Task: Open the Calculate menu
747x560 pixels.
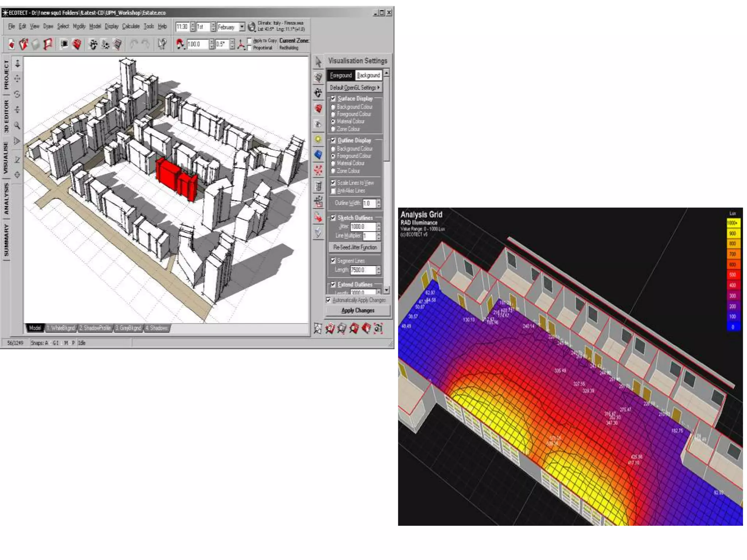Action: pyautogui.click(x=131, y=26)
